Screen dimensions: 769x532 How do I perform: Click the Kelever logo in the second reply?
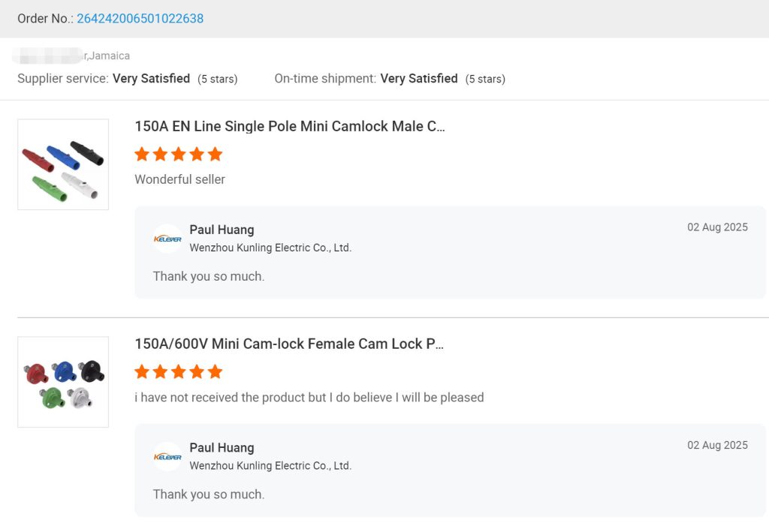(167, 456)
